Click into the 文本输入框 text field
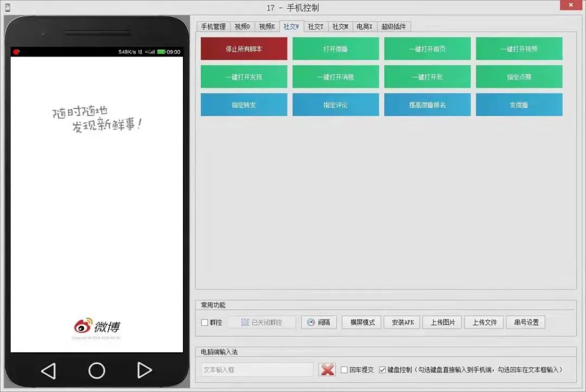586x392 pixels. (257, 370)
